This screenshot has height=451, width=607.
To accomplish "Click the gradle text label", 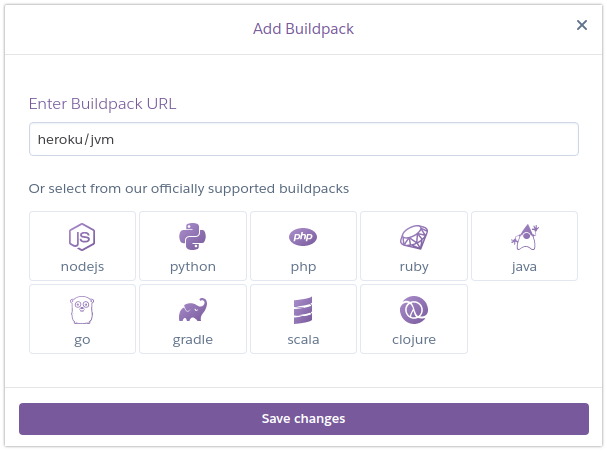I will tap(193, 340).
